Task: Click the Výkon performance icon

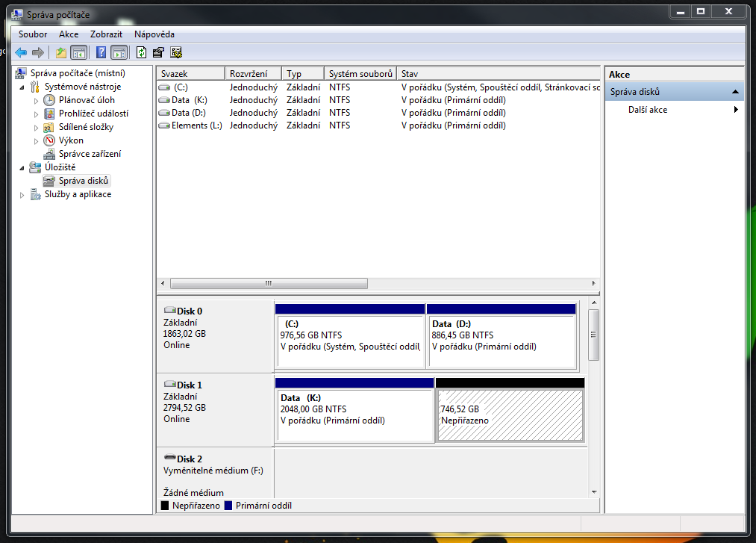Action: coord(49,140)
